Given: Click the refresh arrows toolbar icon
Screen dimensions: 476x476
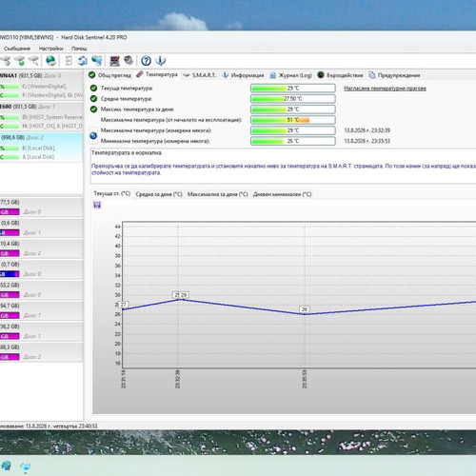Looking at the screenshot, I should pyautogui.click(x=83, y=61).
